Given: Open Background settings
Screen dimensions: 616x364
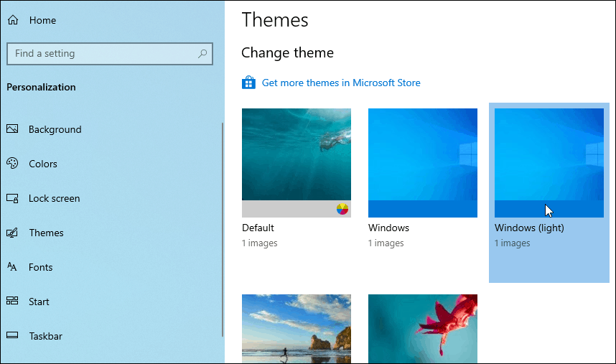Looking at the screenshot, I should (x=55, y=129).
